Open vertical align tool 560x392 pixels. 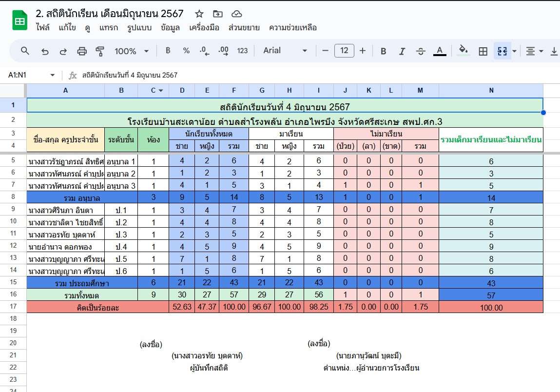[554, 51]
